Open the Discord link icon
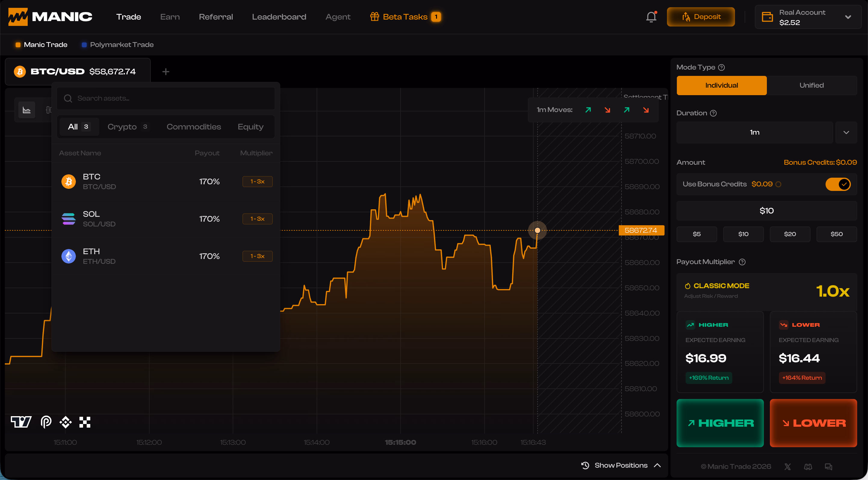The image size is (868, 480). coord(808,466)
